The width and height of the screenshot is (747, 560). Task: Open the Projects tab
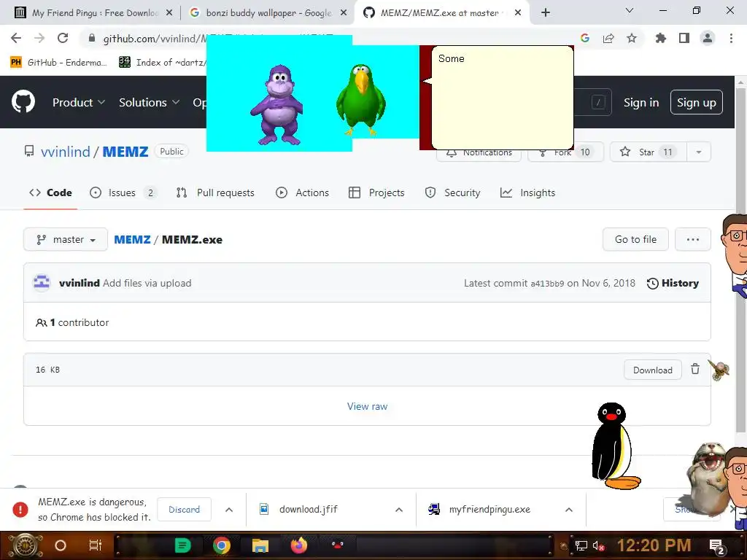pos(376,192)
